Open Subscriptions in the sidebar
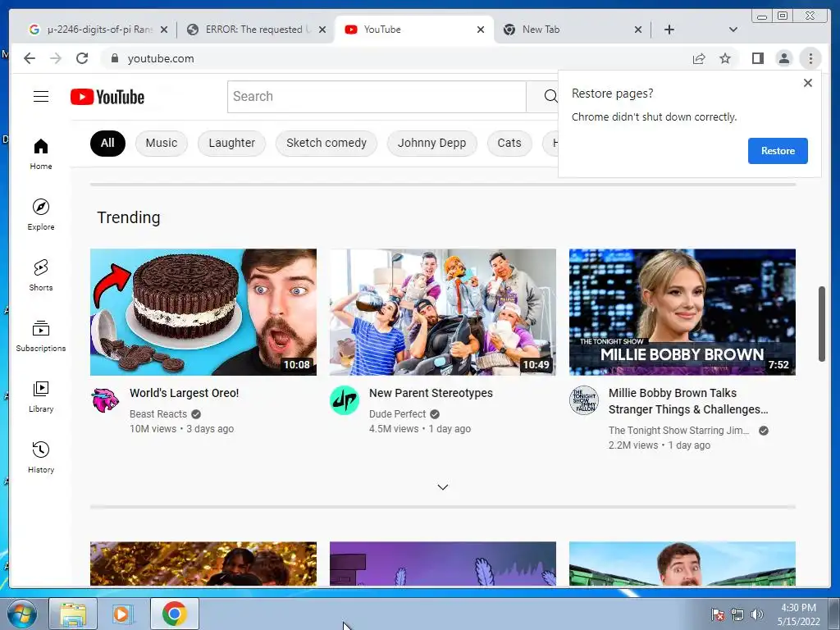This screenshot has width=840, height=630. coord(41,336)
